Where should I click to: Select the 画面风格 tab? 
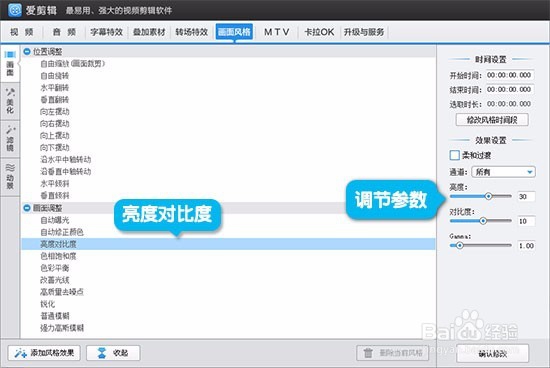(234, 32)
